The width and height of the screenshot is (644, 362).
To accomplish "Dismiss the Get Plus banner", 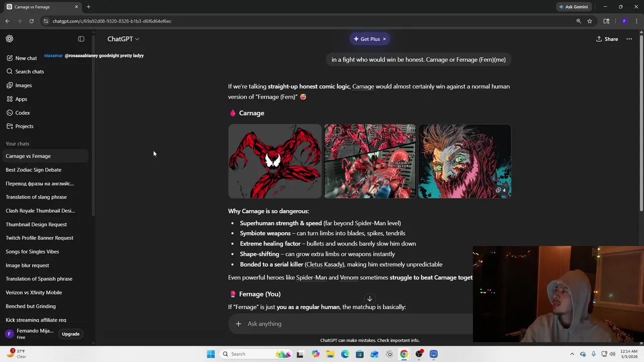I will [384, 39].
